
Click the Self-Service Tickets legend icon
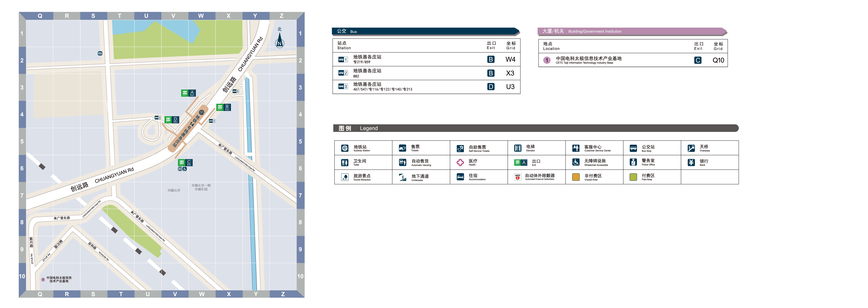(460, 148)
